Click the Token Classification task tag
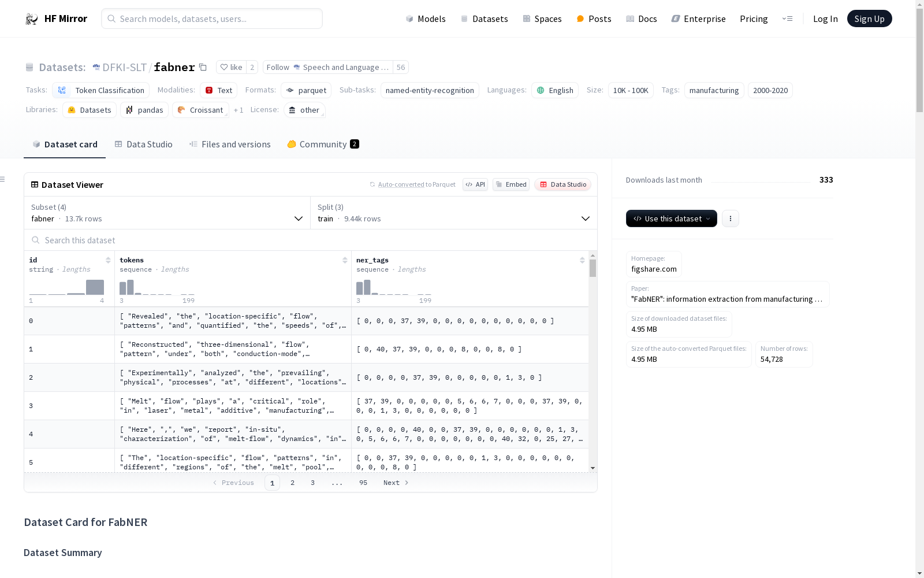 pyautogui.click(x=101, y=90)
